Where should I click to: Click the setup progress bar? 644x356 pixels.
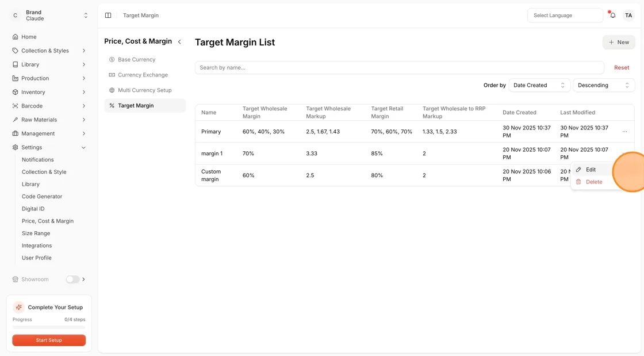coord(49,327)
